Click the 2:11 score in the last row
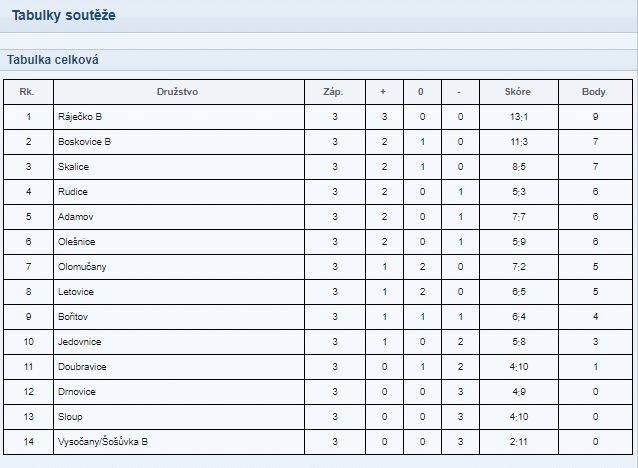The height and width of the screenshot is (468, 638). 519,442
